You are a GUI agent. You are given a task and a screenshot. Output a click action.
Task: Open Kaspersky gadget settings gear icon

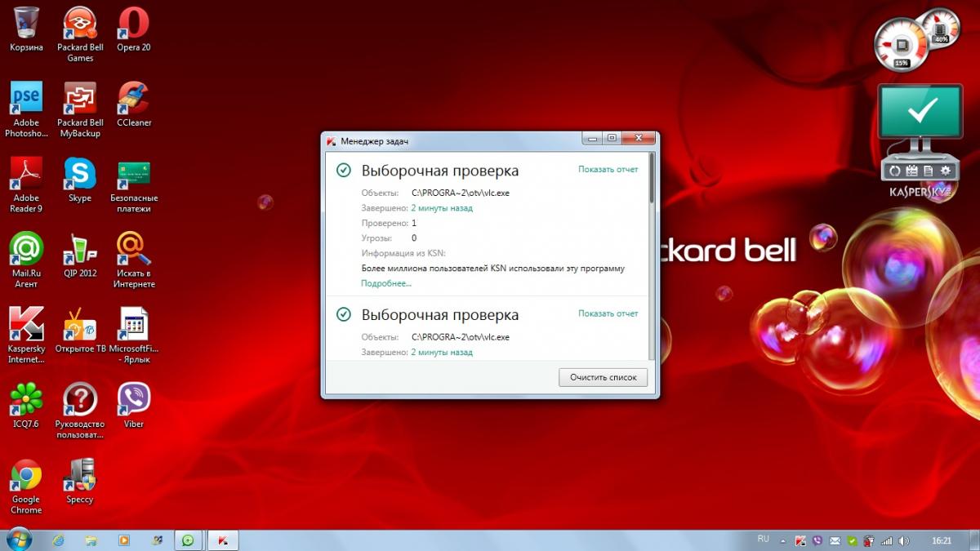tap(947, 171)
